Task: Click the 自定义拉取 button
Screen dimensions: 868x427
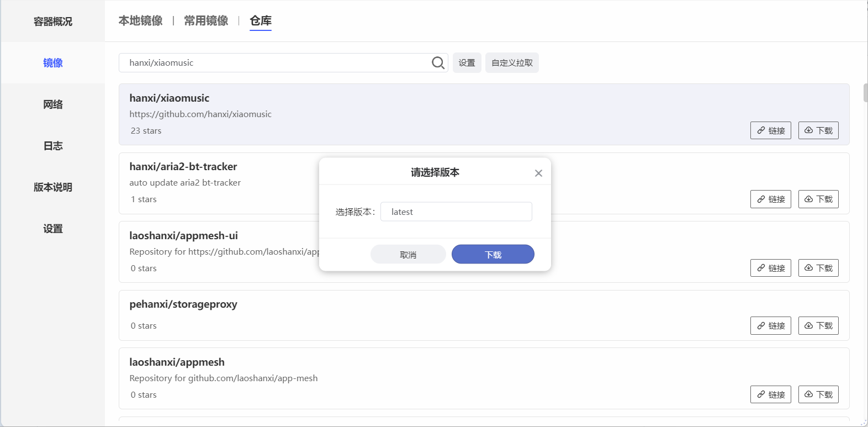Action: [x=512, y=63]
